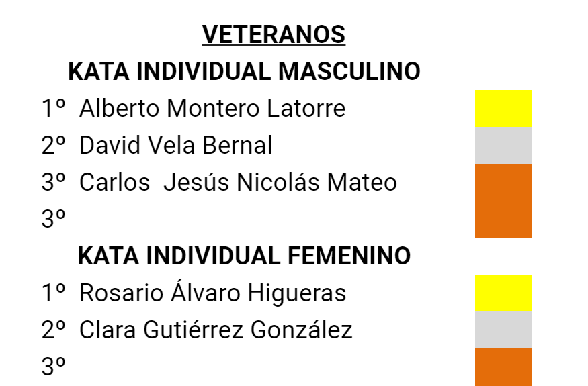The height and width of the screenshot is (386, 588).
Task: Click the name David Vela Bernal
Action: [175, 146]
